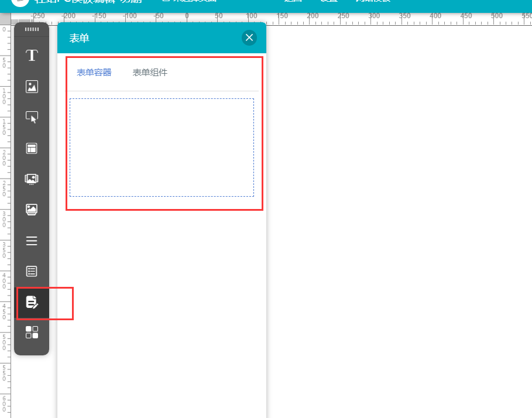
Task: Open the Layout container tool
Action: pos(32,148)
